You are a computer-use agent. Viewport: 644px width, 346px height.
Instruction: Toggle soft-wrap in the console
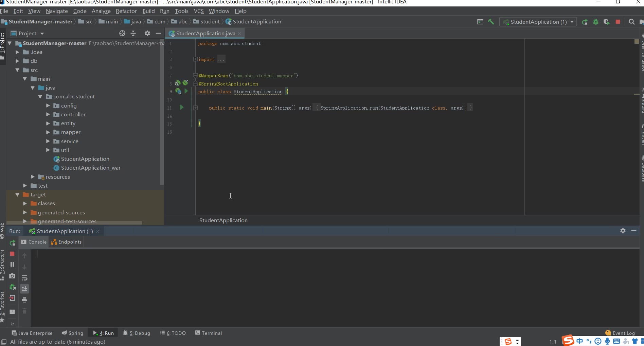point(24,278)
